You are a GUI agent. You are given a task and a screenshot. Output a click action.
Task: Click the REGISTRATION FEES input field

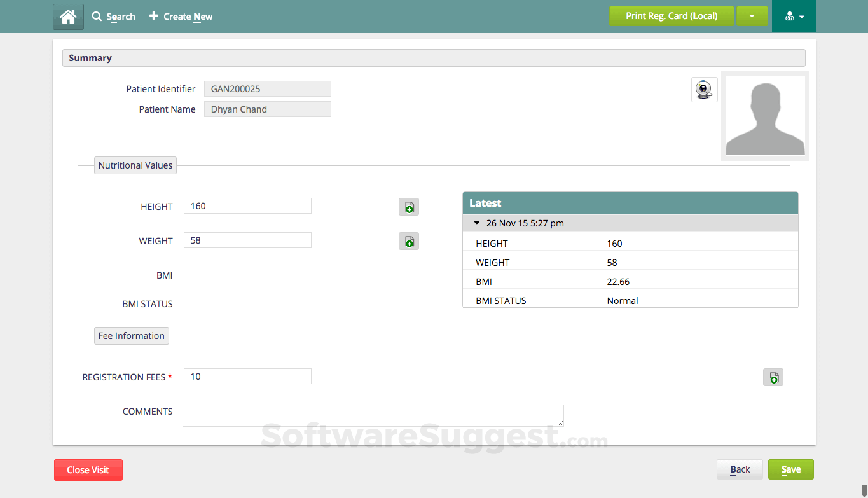[x=247, y=377]
